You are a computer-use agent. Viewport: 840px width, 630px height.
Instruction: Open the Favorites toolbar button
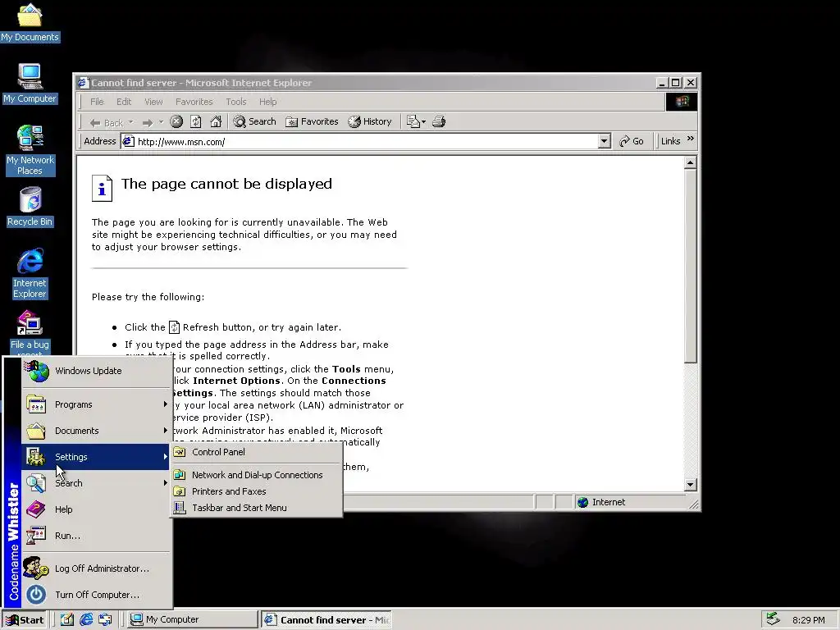[x=312, y=121]
